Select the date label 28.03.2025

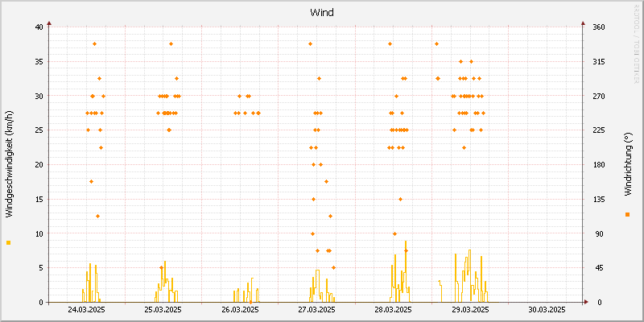click(x=393, y=309)
